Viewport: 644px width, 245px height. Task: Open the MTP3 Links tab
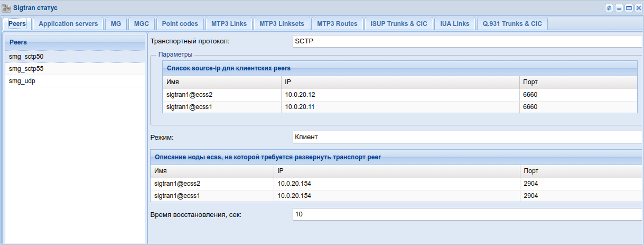point(229,24)
